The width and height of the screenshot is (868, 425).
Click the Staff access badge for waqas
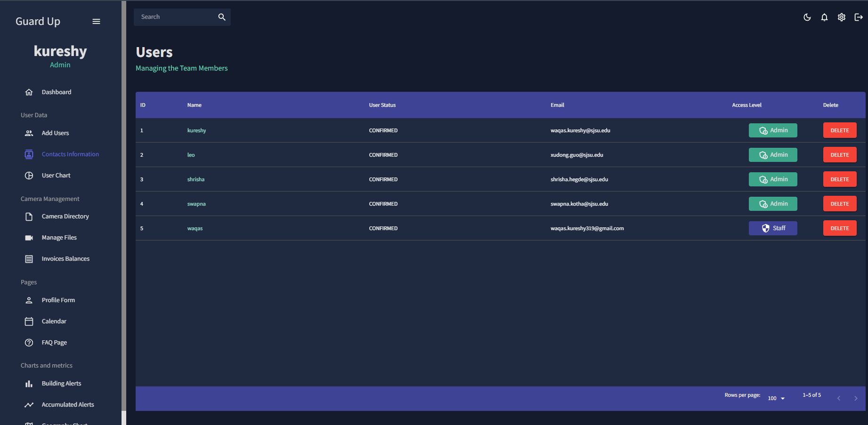773,228
